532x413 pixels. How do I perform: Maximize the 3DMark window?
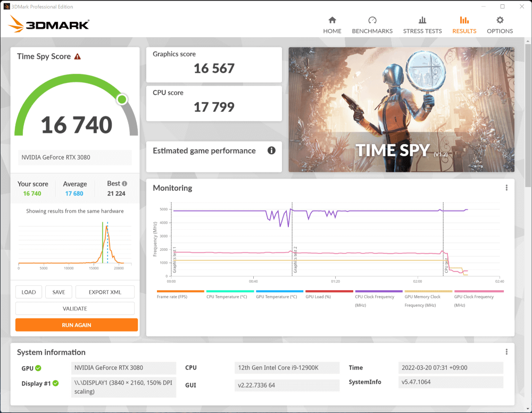click(x=503, y=6)
